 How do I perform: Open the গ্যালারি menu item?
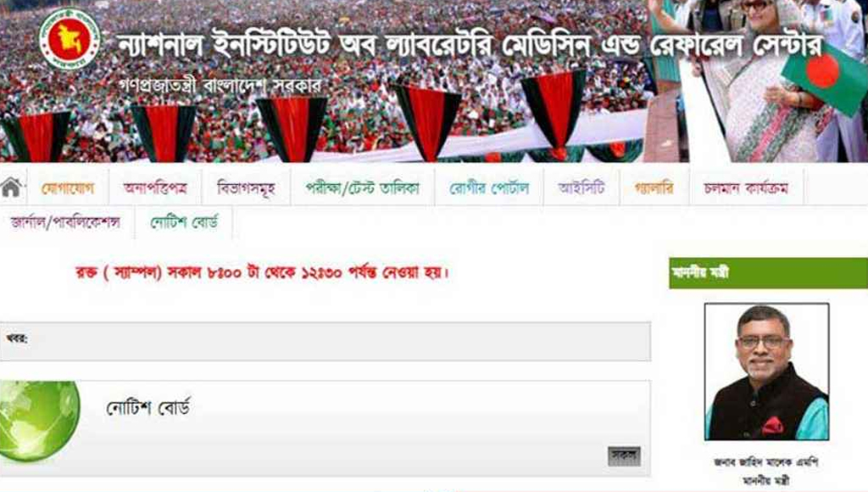[x=654, y=188]
